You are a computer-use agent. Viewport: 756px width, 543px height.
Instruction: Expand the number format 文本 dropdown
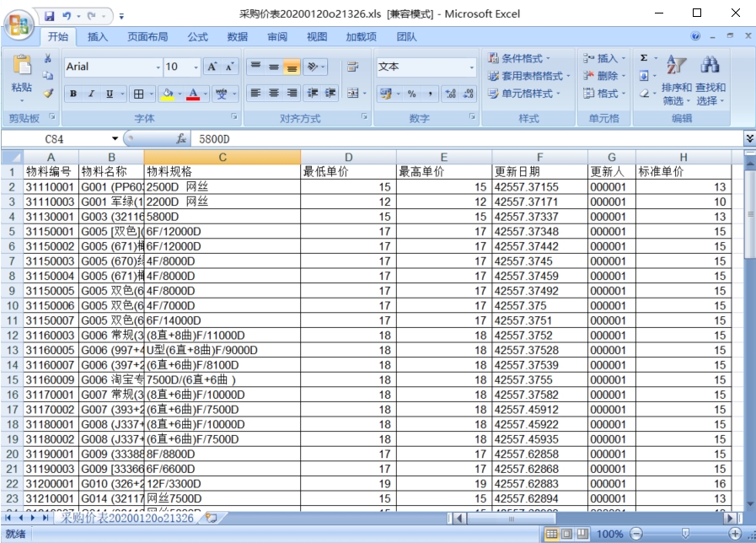pos(472,67)
